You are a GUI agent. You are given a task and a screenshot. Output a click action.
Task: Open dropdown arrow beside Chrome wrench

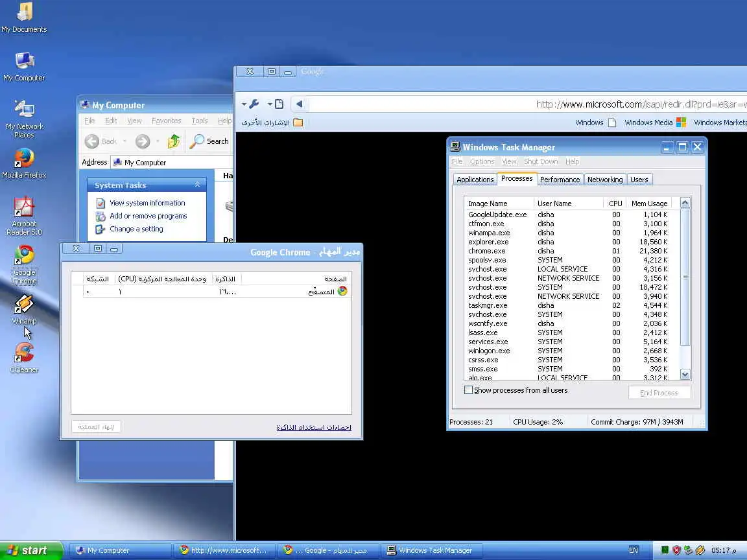244,104
